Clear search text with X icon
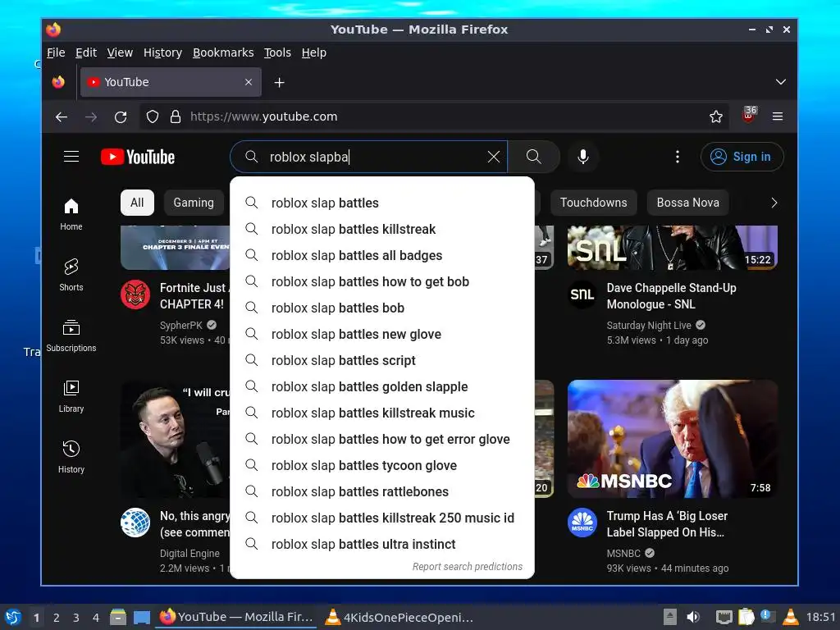This screenshot has width=840, height=630. 493,157
